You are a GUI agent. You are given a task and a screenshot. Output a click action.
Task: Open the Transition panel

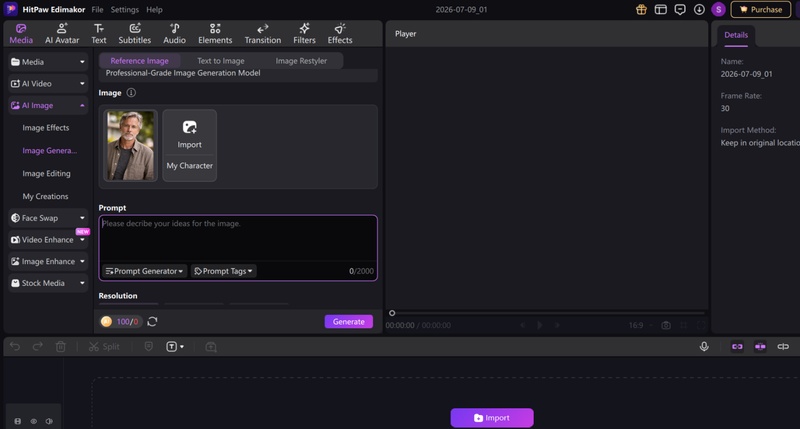coord(263,34)
